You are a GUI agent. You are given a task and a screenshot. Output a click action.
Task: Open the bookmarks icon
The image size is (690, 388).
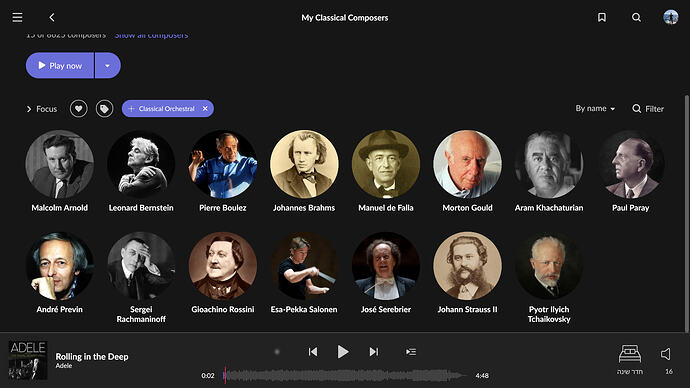(x=602, y=18)
